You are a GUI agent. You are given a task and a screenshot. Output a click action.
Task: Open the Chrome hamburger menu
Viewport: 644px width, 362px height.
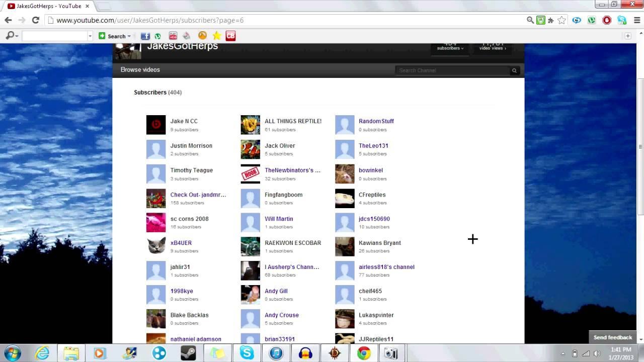[636, 20]
